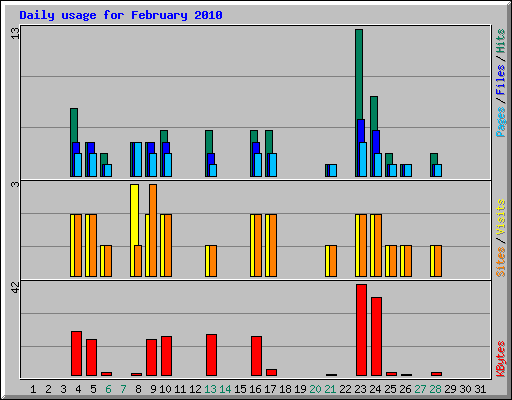Click the day label '16' on the x-axis
Image resolution: width=512 pixels, height=400 pixels.
pyautogui.click(x=255, y=389)
